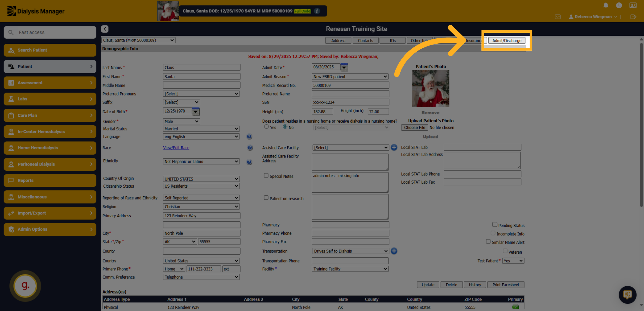Switch to Admit/Discharge tab
This screenshot has width=644, height=311.
[x=507, y=41]
